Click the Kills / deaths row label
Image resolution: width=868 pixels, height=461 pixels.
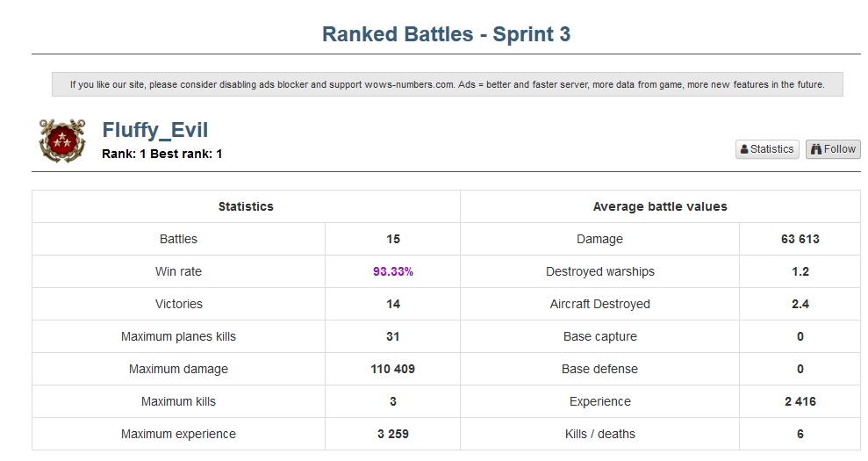tap(599, 434)
